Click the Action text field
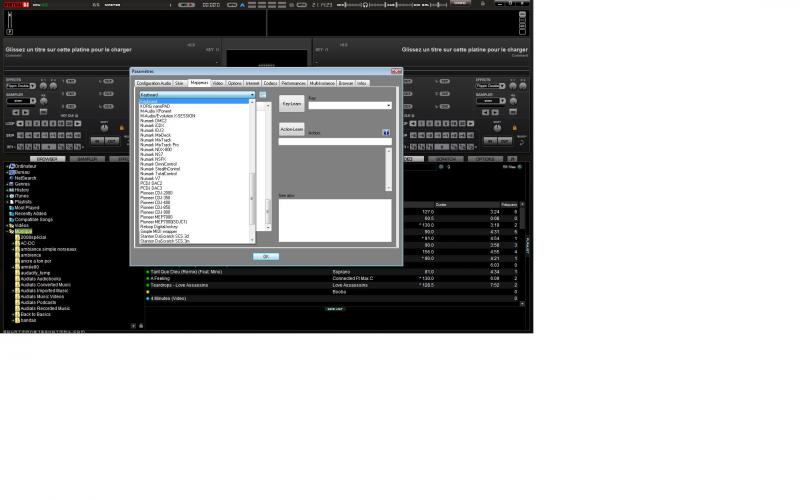Image resolution: width=800 pixels, height=500 pixels. 335,141
